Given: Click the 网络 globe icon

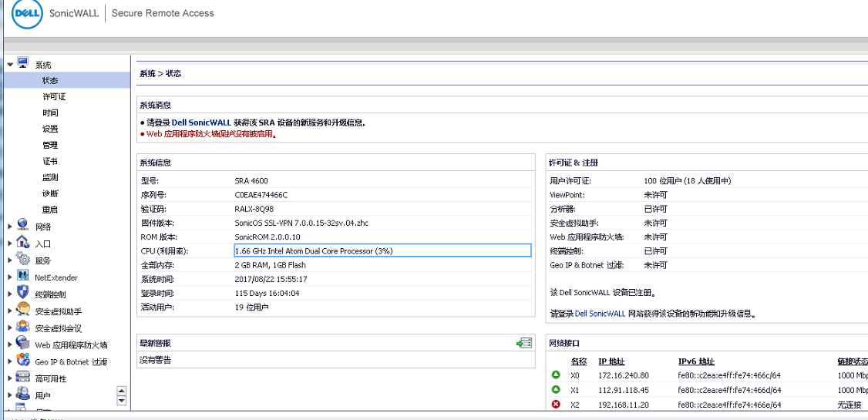Looking at the screenshot, I should (x=23, y=226).
